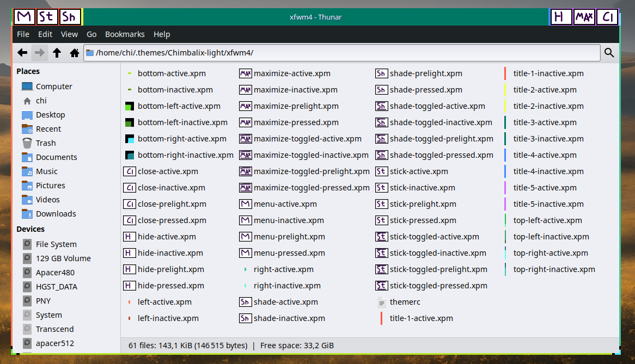Open Downloads in the sidebar
Screen dimensions: 635x364
click(56, 214)
